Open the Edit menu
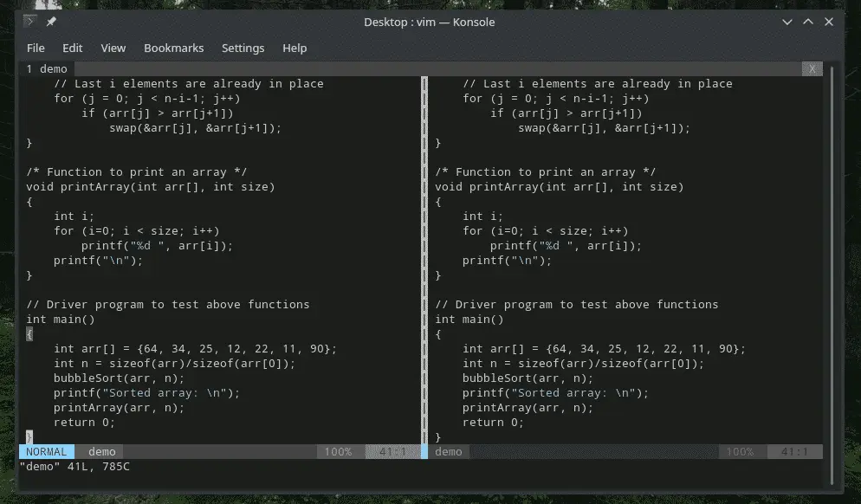This screenshot has height=504, width=861. pos(73,48)
